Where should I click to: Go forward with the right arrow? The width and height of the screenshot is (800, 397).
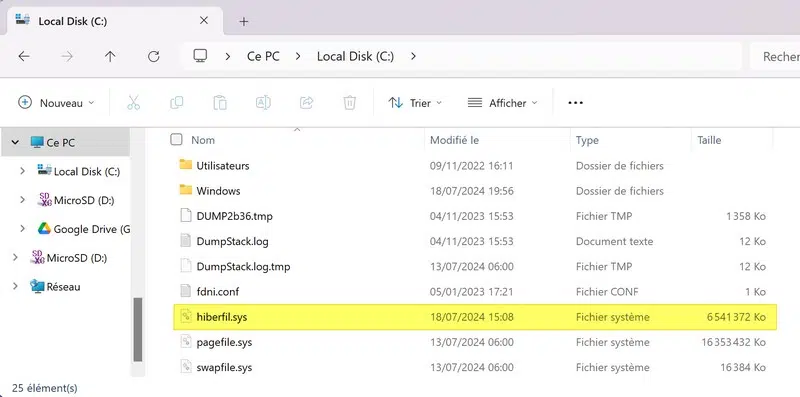pos(67,56)
